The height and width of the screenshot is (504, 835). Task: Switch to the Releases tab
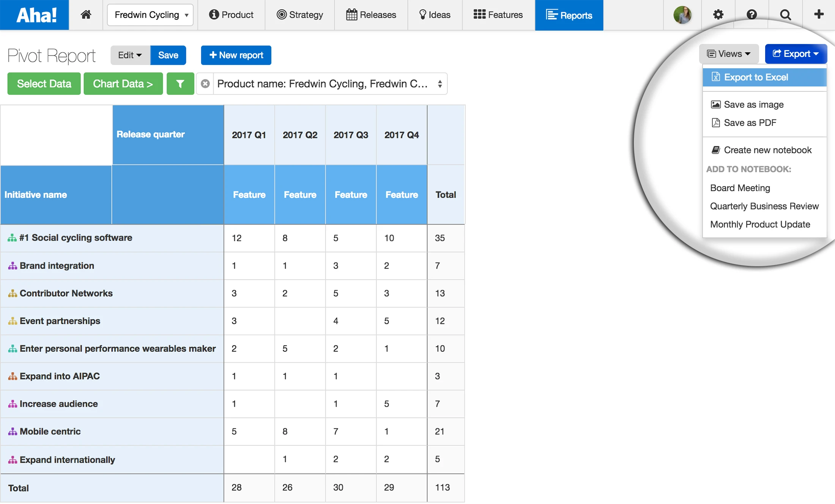(371, 15)
